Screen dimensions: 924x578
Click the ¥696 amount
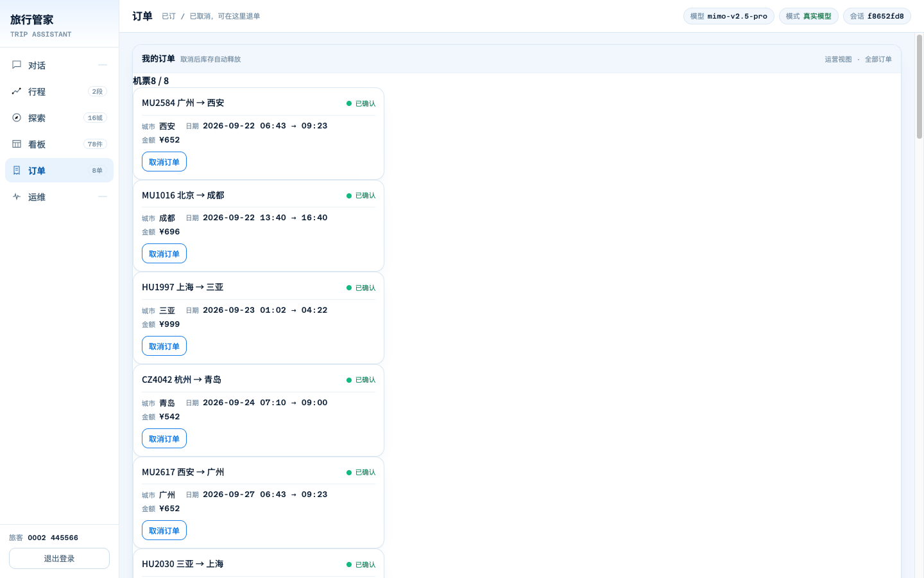(169, 232)
